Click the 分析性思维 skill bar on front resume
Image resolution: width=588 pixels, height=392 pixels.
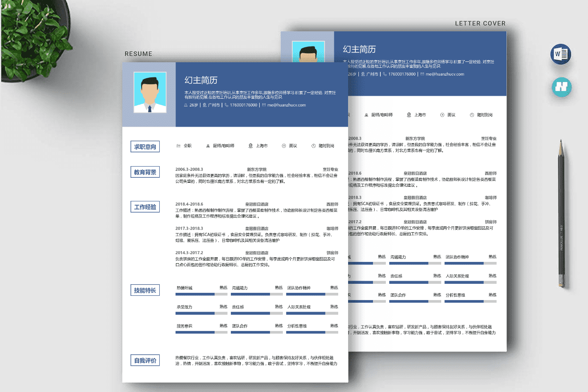[312, 332]
